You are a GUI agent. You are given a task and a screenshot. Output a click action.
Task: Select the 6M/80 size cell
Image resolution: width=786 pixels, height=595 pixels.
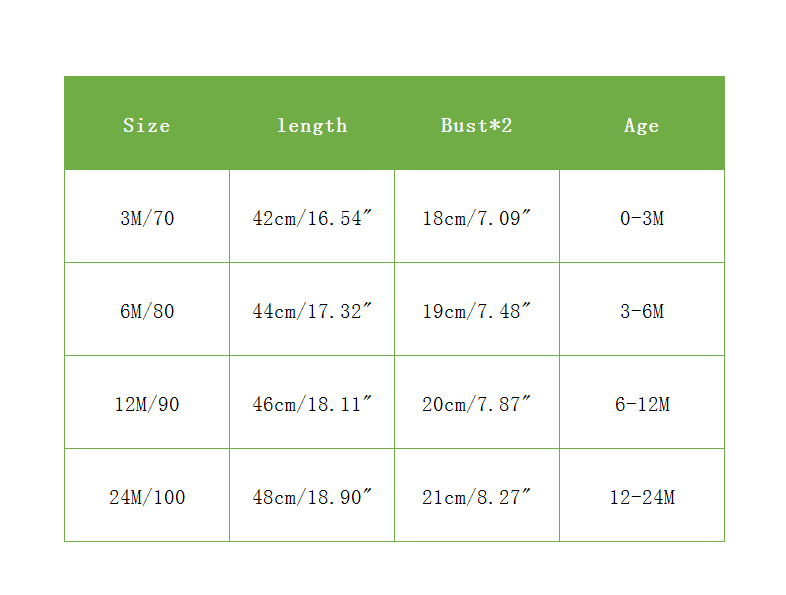pos(147,311)
